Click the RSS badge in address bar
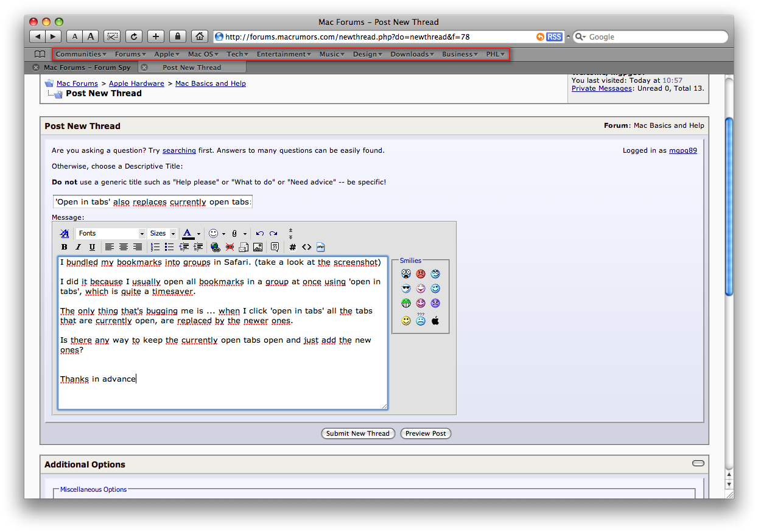This screenshot has height=532, width=758. (x=554, y=37)
